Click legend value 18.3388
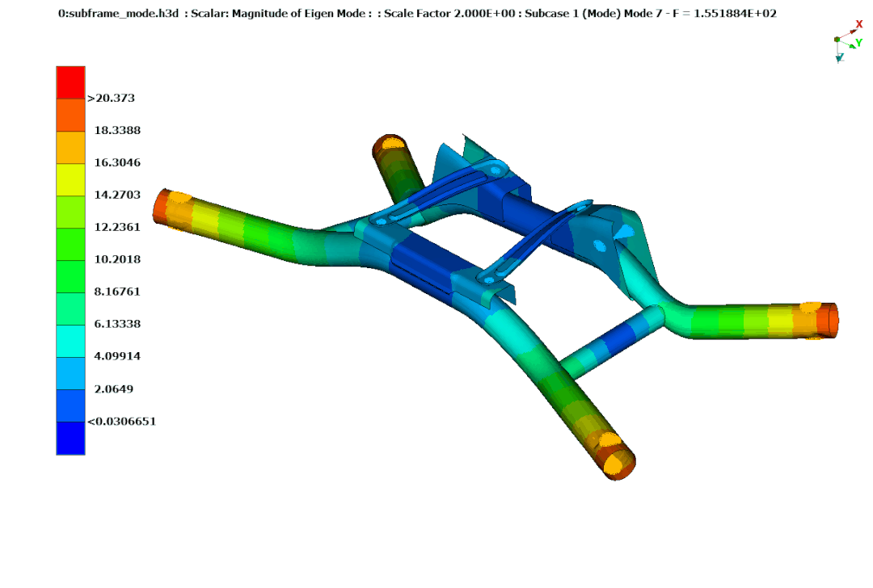The image size is (873, 588). click(117, 130)
